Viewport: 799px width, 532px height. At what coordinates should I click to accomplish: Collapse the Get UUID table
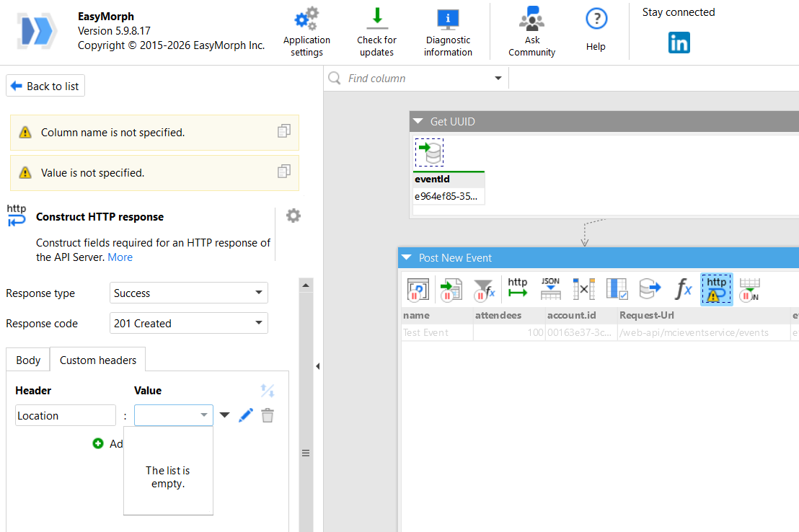coord(418,122)
